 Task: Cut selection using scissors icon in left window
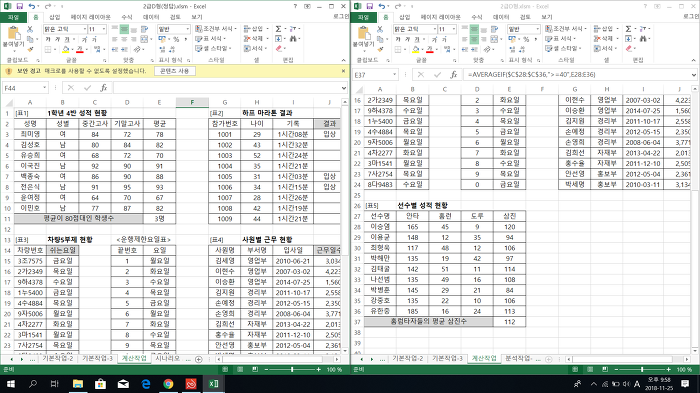30,29
